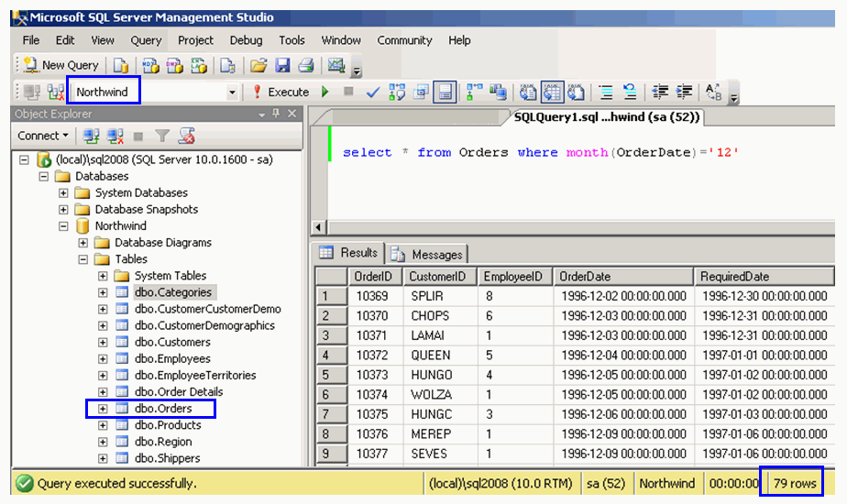
Task: Toggle Results to Grid mode
Action: (552, 92)
